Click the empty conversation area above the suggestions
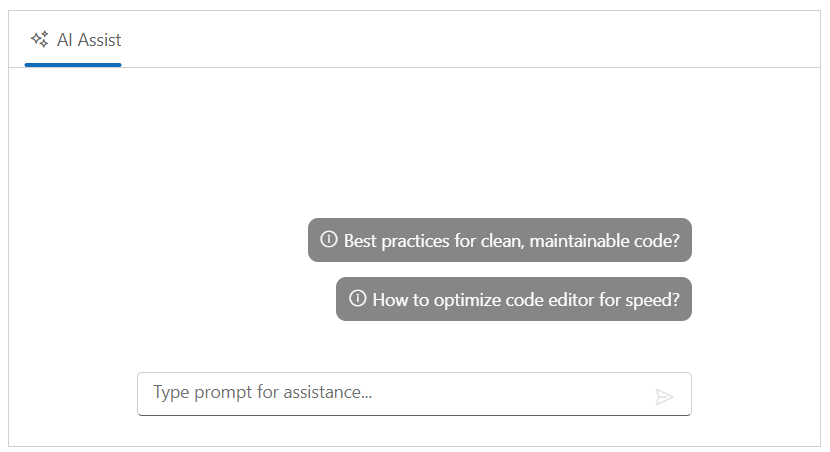830x452 pixels. 414,140
